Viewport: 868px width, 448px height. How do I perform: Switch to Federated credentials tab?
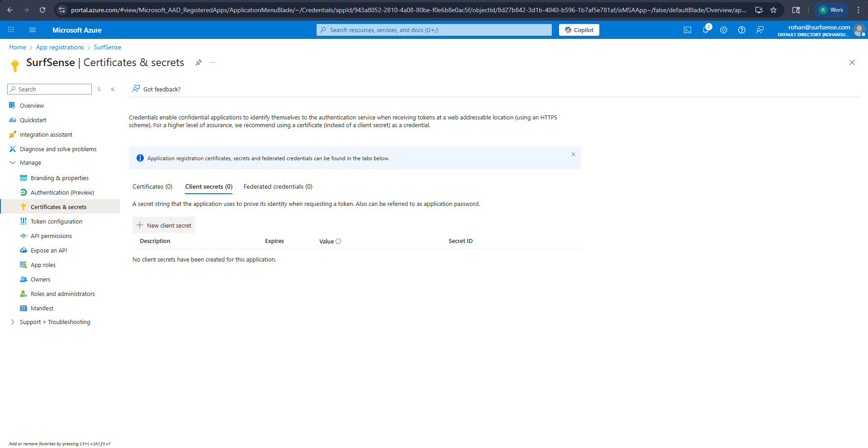click(x=278, y=186)
